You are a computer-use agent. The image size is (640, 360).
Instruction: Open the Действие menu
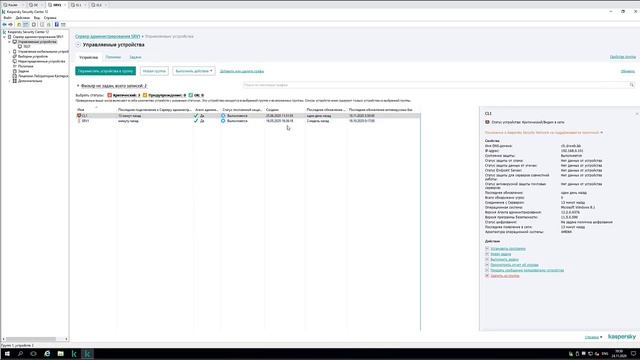click(23, 18)
